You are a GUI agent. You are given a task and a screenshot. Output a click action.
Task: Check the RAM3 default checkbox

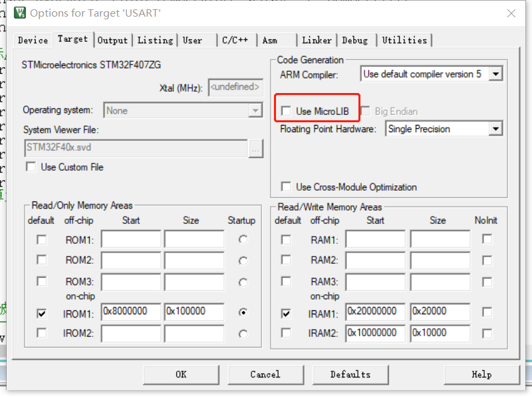point(286,282)
